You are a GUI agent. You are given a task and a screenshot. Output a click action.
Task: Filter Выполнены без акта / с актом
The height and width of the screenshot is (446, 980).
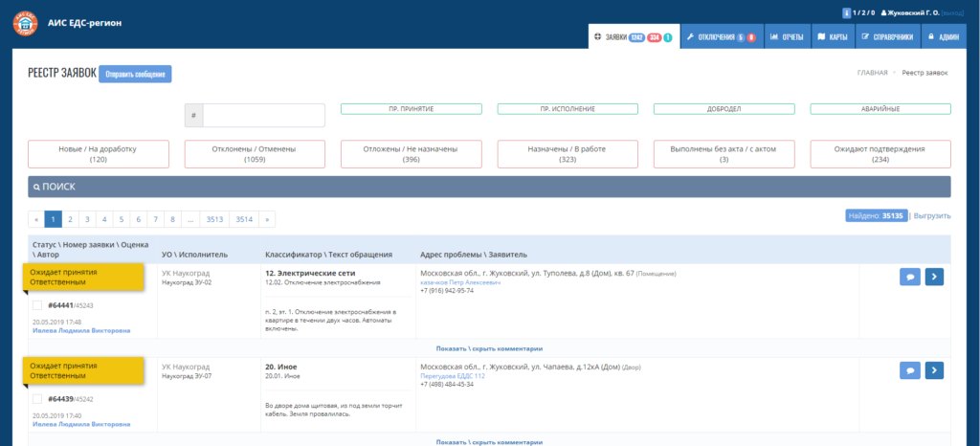pos(724,154)
